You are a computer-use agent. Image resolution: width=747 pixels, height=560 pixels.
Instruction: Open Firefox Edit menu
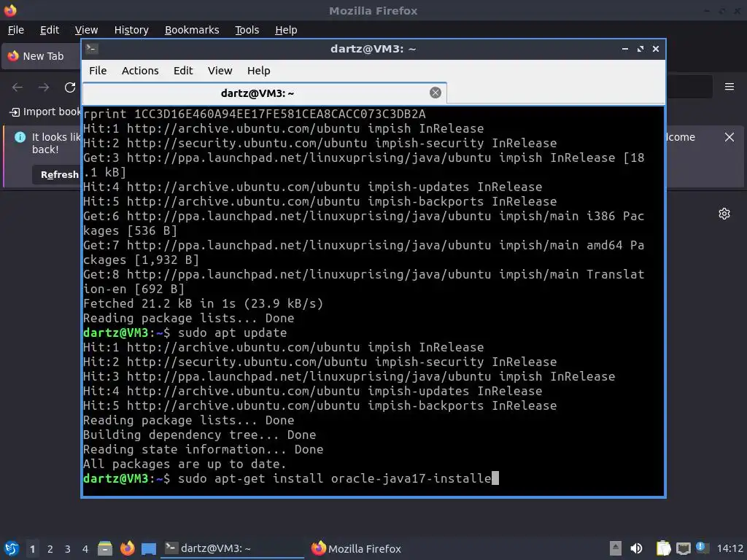tap(50, 30)
